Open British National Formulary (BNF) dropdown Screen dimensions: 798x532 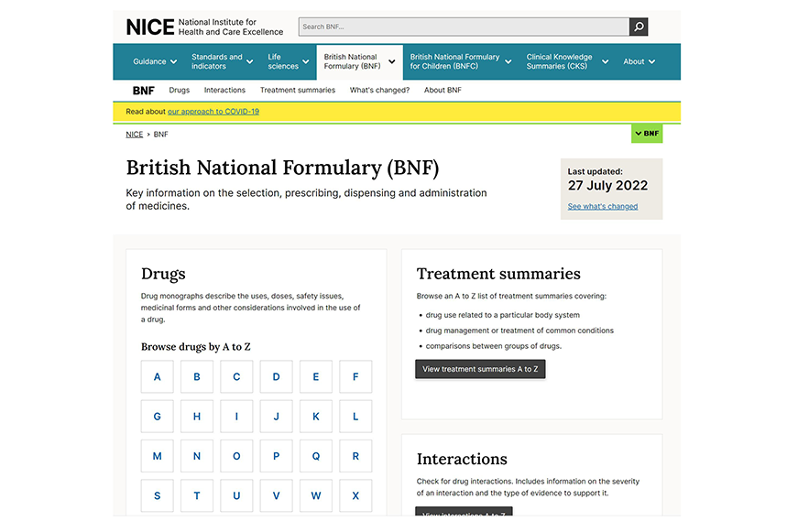(x=359, y=61)
